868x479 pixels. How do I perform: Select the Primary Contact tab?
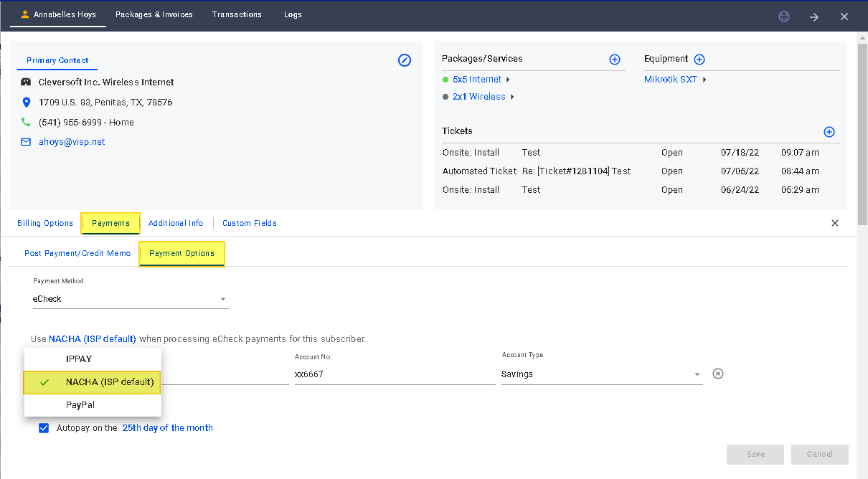(x=57, y=61)
